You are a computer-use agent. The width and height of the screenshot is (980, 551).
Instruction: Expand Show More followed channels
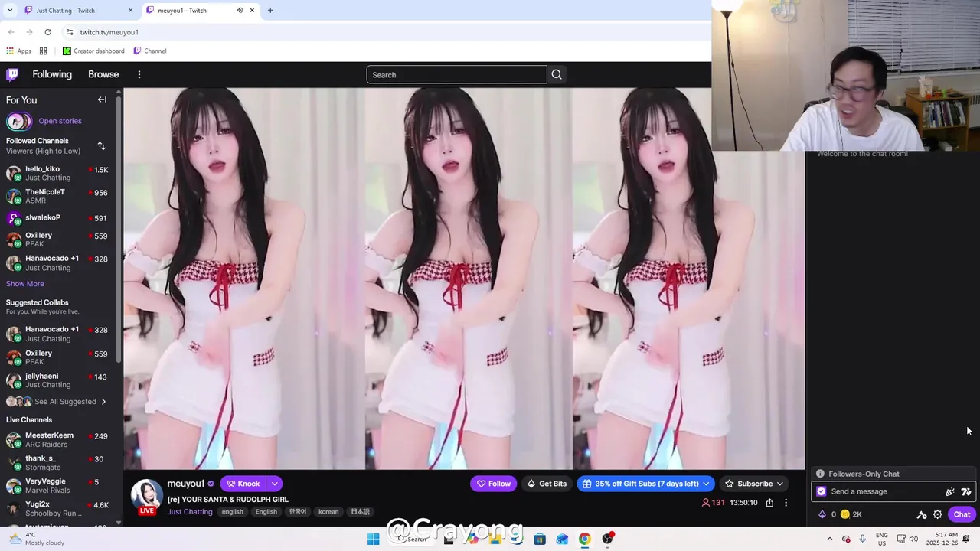pyautogui.click(x=25, y=283)
